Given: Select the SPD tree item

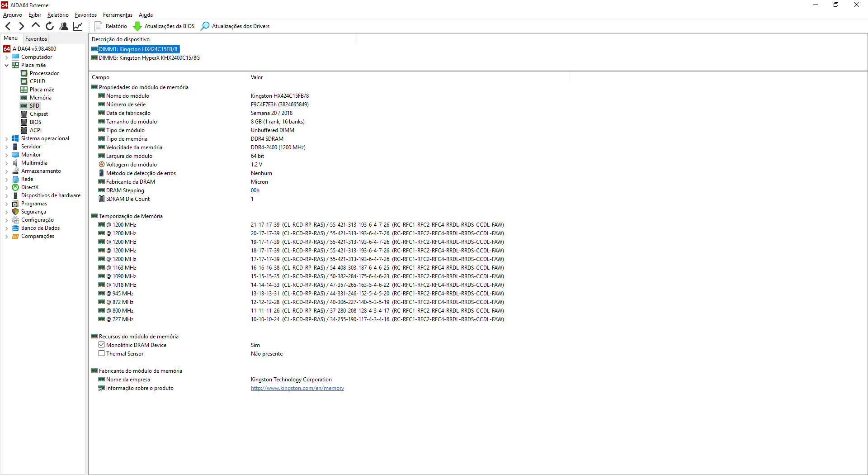Looking at the screenshot, I should 34,106.
